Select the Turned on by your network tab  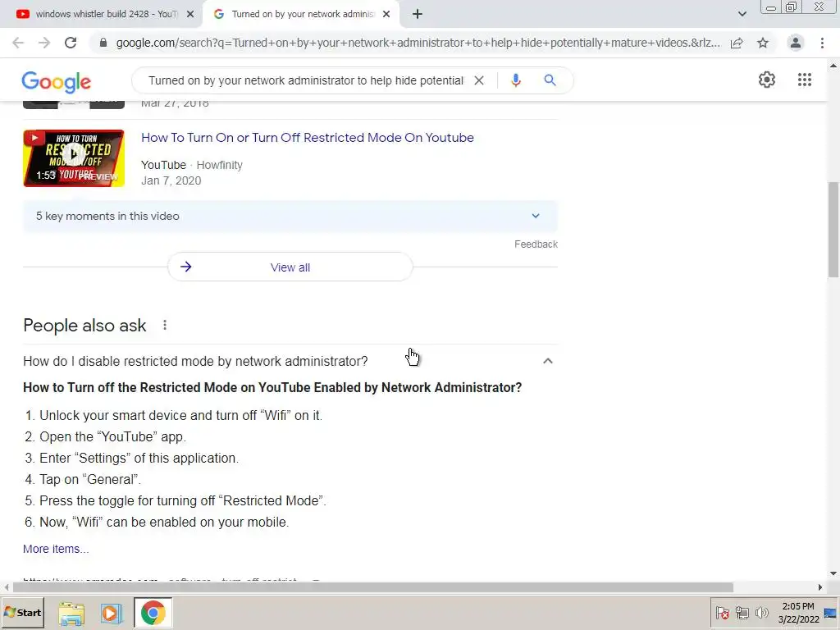[300, 14]
